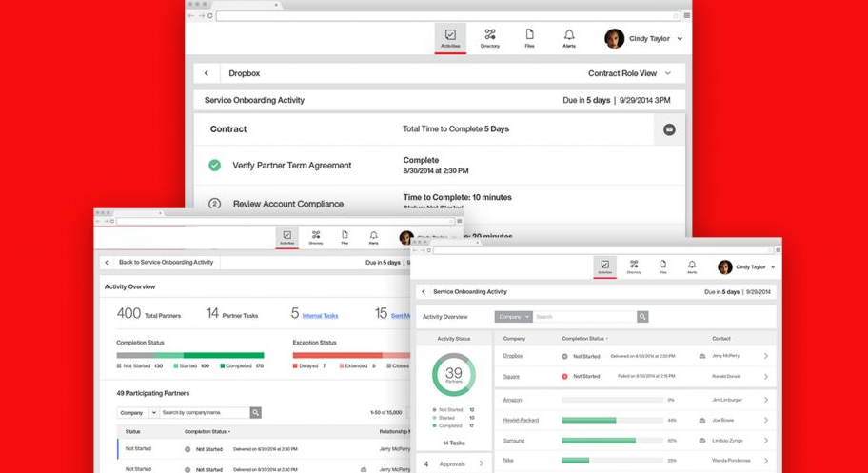The height and width of the screenshot is (473, 868).
Task: Open Alerts bell in the Dropbox contract window
Action: 569,38
